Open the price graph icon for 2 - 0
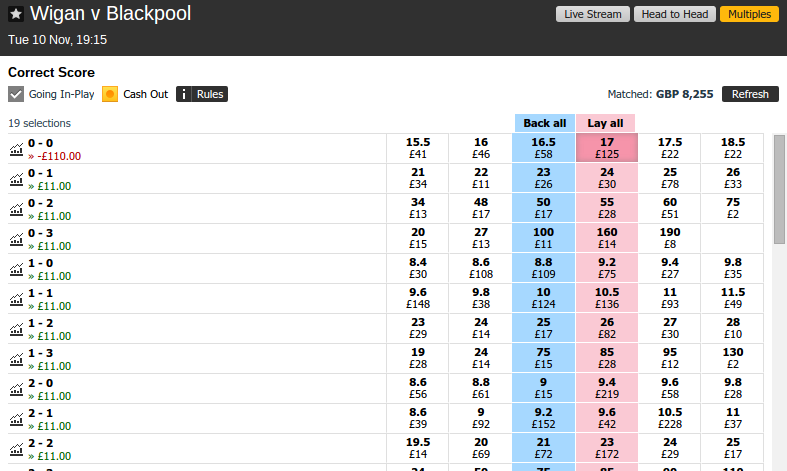Image resolution: width=787 pixels, height=471 pixels. pos(17,389)
